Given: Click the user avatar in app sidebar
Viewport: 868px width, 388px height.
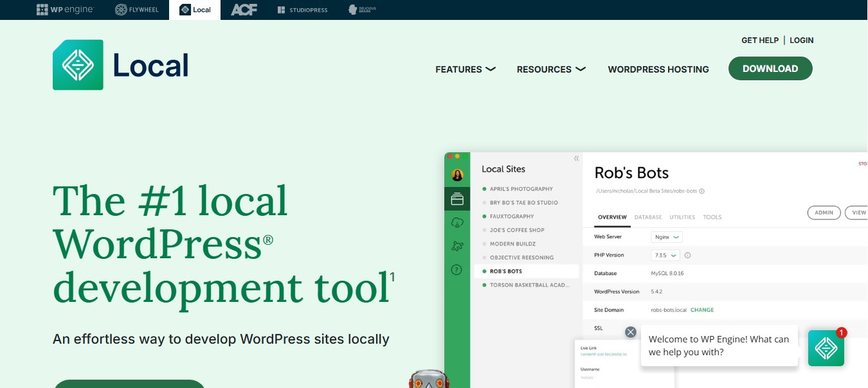Looking at the screenshot, I should [457, 175].
